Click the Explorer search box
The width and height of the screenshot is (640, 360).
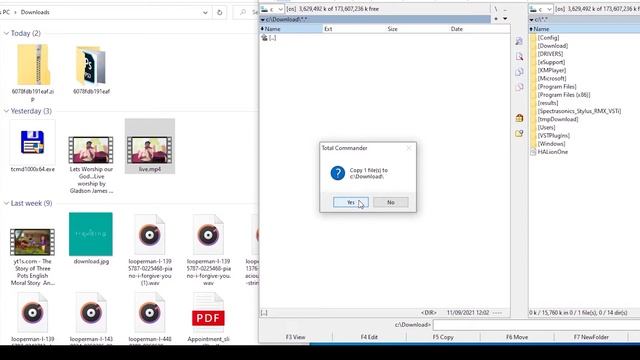click(246, 13)
